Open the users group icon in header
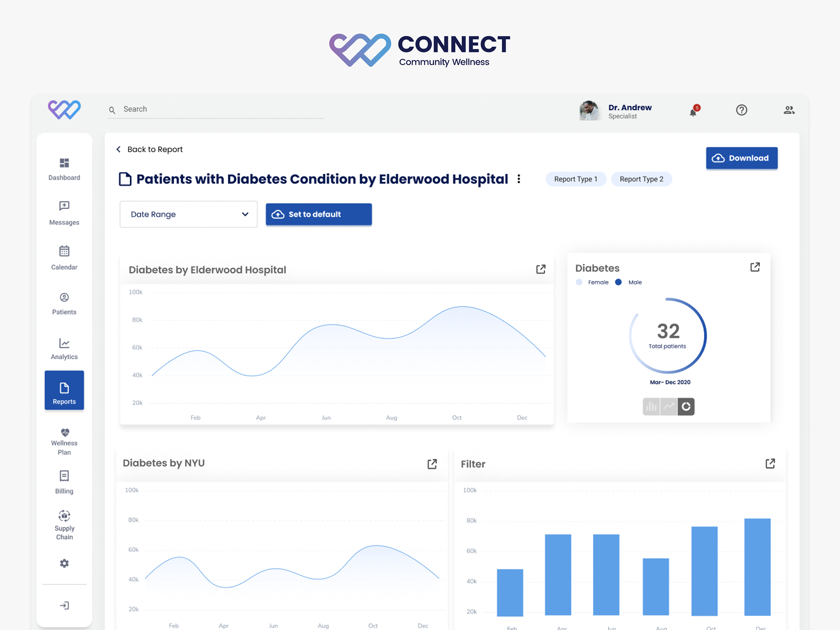The width and height of the screenshot is (840, 630). click(789, 110)
